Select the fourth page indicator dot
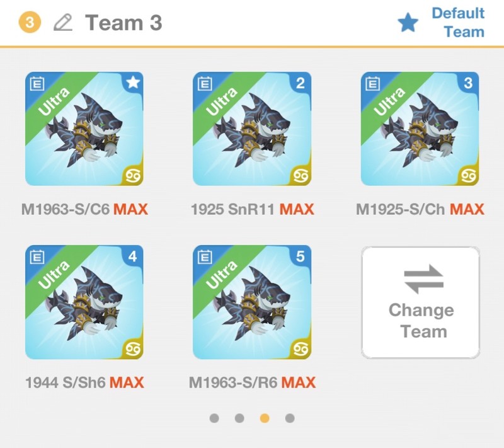Screen dimensions: 504x448 (x=290, y=418)
